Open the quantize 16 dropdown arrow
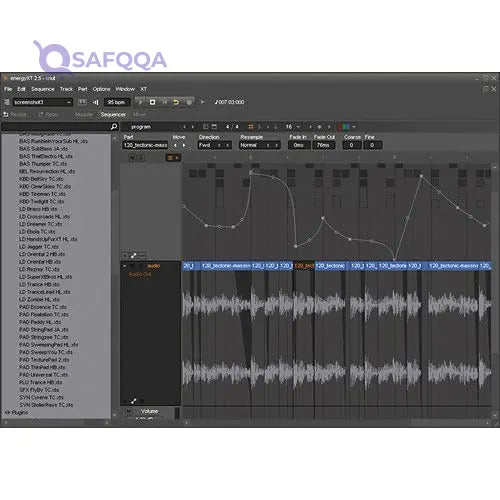This screenshot has width=500, height=500. click(298, 127)
